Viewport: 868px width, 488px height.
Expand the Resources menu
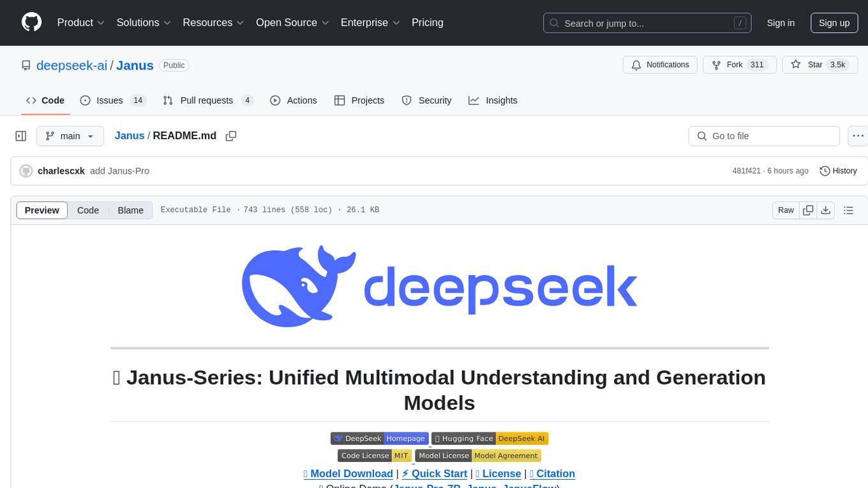213,22
